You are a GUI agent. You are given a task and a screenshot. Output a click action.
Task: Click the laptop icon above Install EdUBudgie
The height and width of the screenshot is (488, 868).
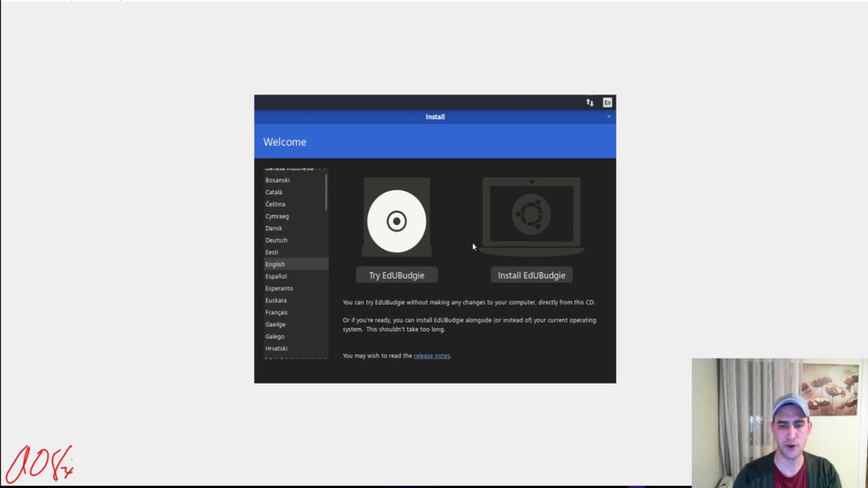(532, 217)
